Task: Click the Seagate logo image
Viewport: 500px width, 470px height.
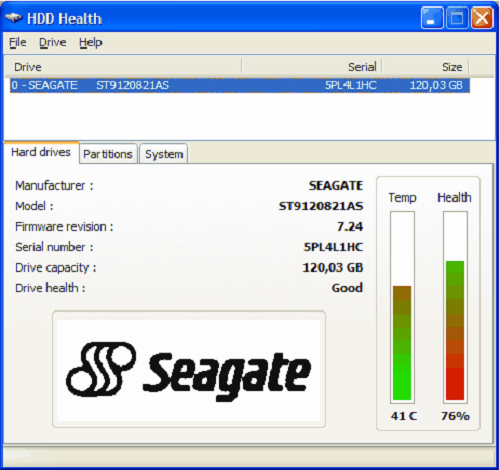Action: tap(189, 370)
